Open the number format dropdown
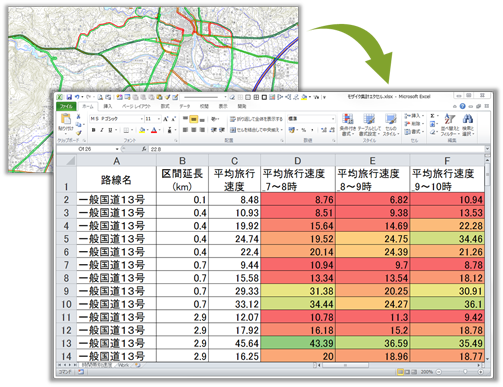The height and width of the screenshot is (387, 503). [x=332, y=119]
